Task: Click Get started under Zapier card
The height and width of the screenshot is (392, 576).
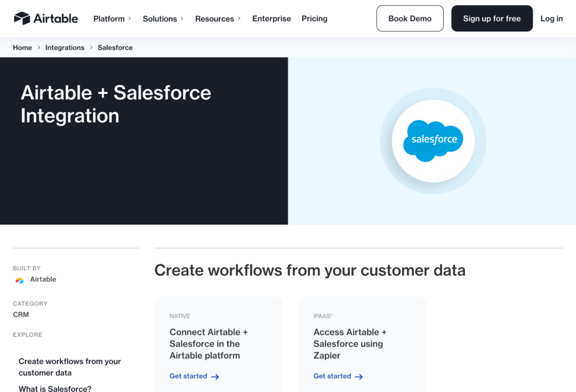Action: (x=332, y=376)
